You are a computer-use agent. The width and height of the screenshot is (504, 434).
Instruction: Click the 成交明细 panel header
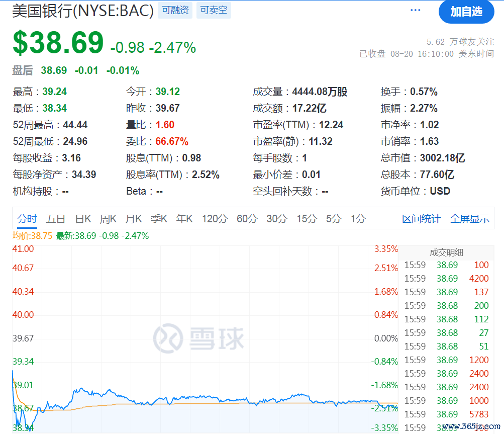[x=446, y=252]
